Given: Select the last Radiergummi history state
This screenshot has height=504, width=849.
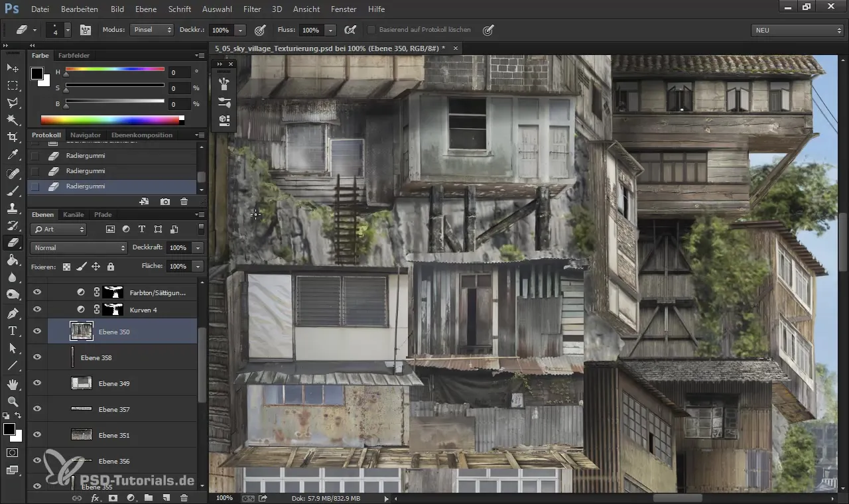Looking at the screenshot, I should tap(111, 186).
